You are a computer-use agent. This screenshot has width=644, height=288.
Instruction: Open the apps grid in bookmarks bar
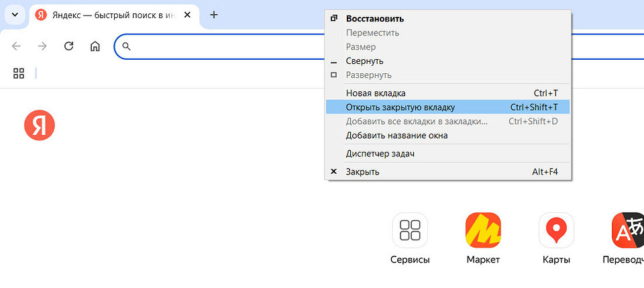click(19, 73)
